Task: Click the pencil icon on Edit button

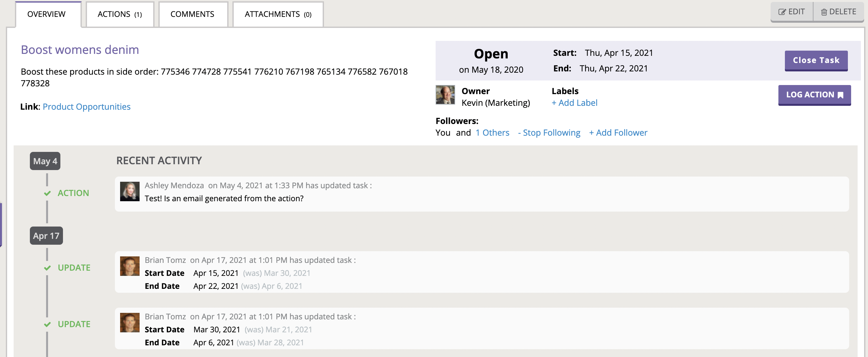Action: [782, 12]
